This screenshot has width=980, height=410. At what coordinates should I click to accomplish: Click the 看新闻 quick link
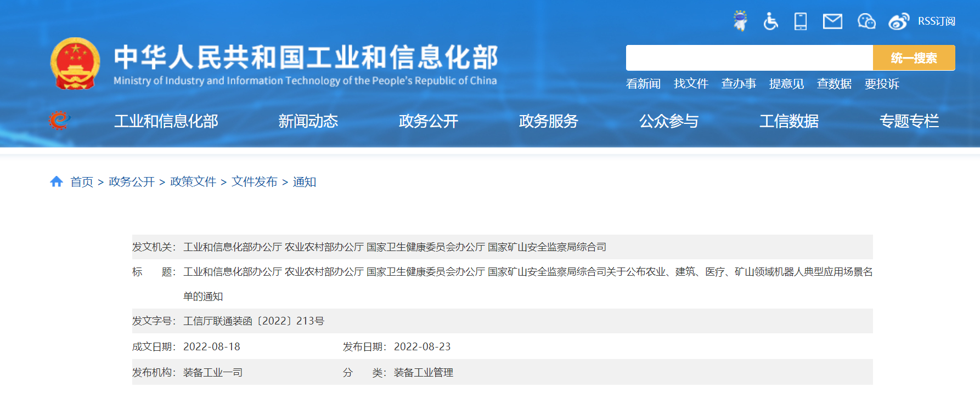point(643,84)
